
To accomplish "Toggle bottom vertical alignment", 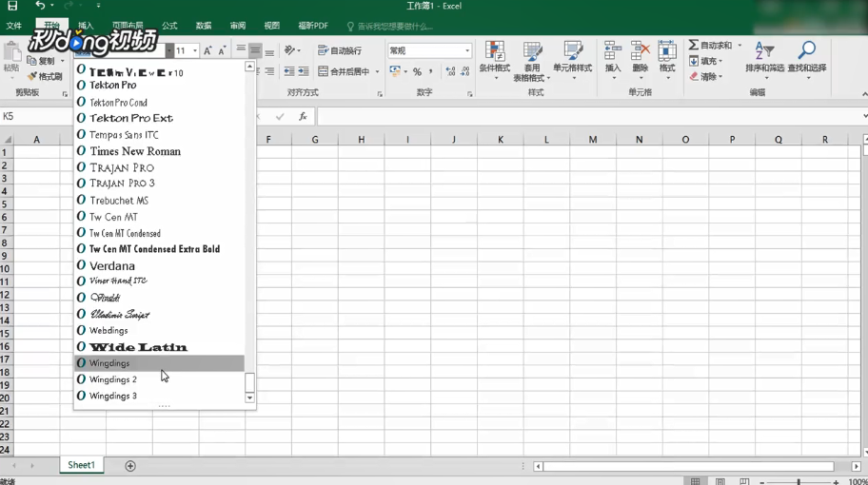I will 269,50.
